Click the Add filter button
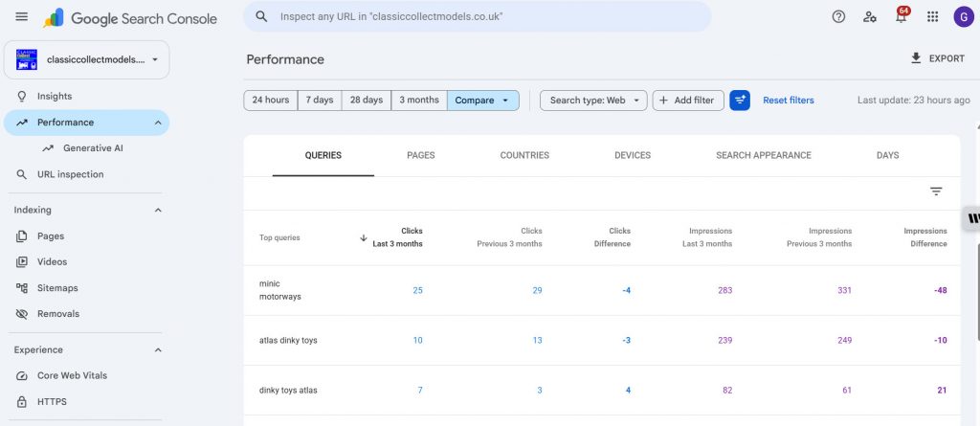 688,101
